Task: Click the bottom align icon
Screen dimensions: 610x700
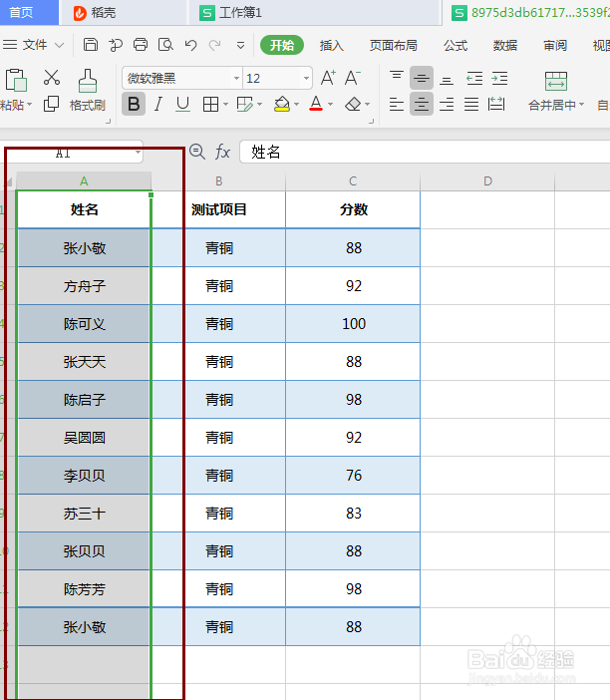Action: pos(447,79)
